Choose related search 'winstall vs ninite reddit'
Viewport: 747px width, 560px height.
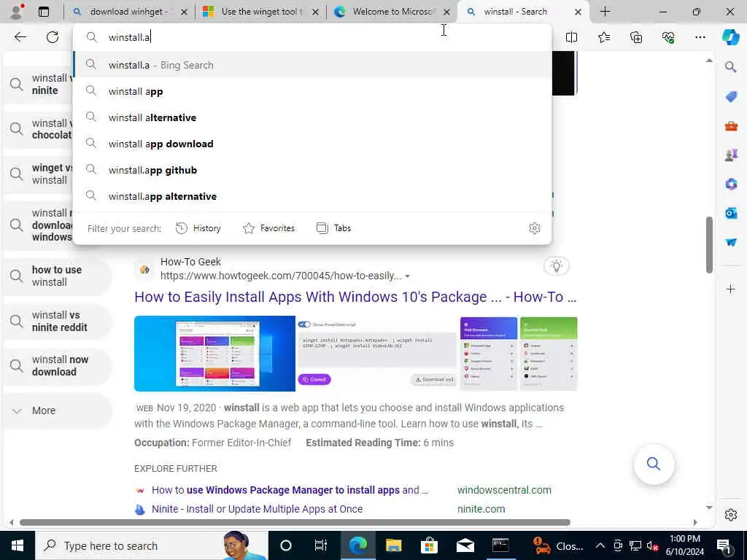pos(57,321)
